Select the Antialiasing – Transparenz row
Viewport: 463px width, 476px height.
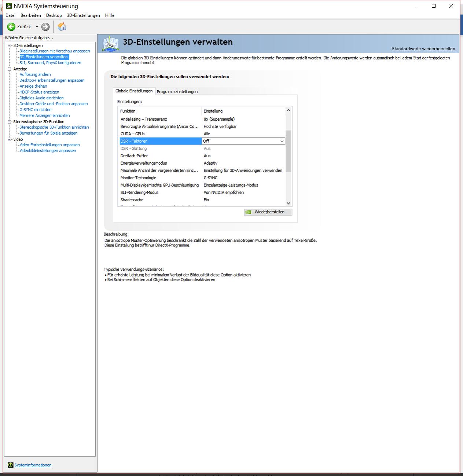(202, 119)
